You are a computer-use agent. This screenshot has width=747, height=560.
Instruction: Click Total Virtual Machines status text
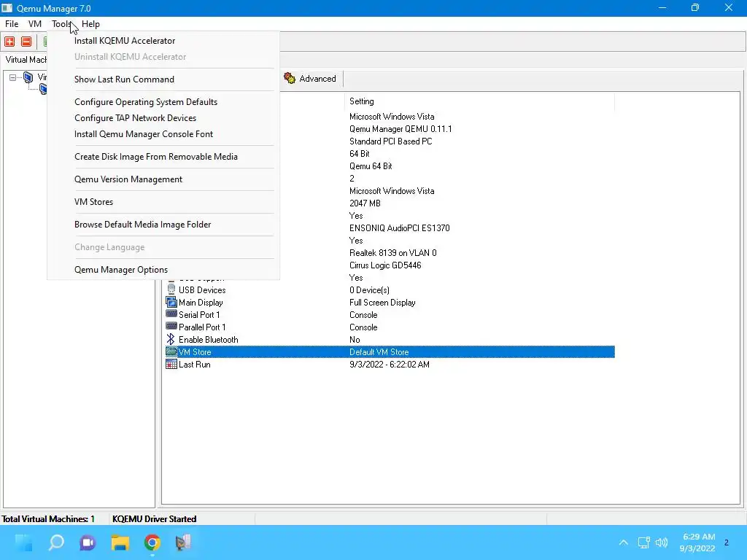48,519
